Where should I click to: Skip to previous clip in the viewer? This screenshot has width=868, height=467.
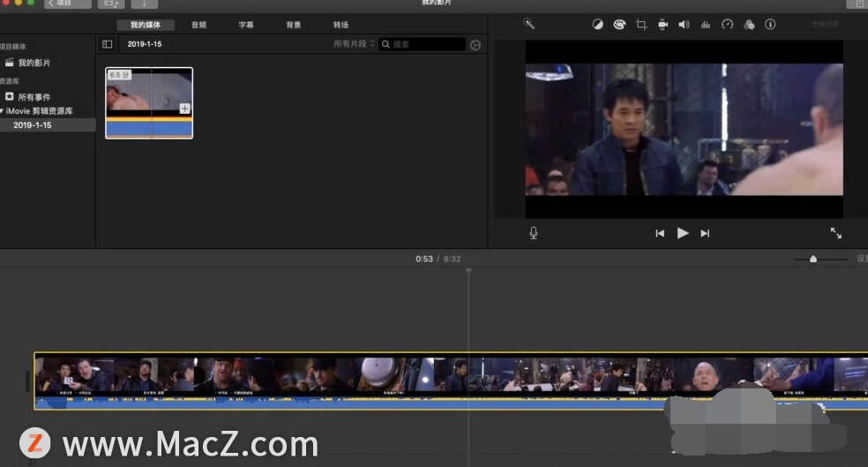(x=660, y=233)
